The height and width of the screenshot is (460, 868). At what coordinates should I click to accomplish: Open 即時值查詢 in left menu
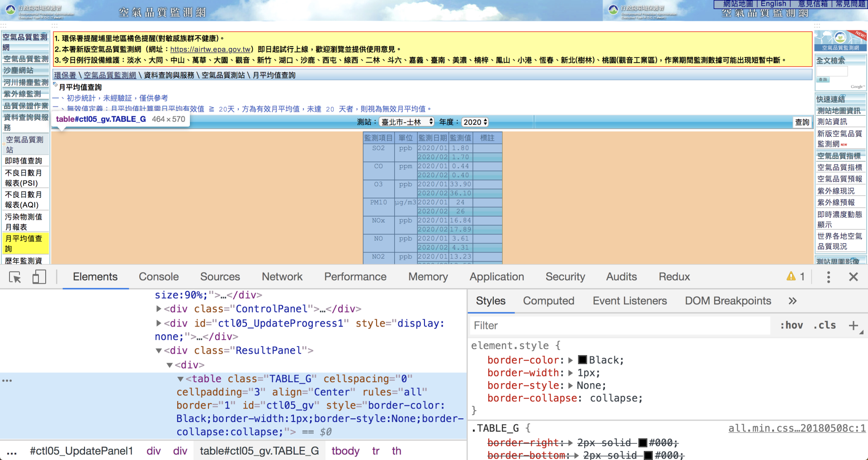pyautogui.click(x=24, y=161)
